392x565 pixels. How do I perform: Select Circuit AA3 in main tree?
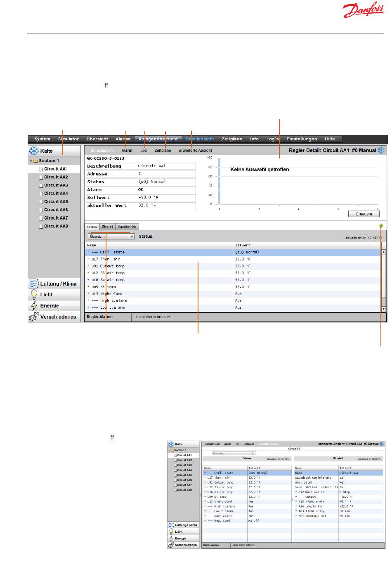[56, 185]
